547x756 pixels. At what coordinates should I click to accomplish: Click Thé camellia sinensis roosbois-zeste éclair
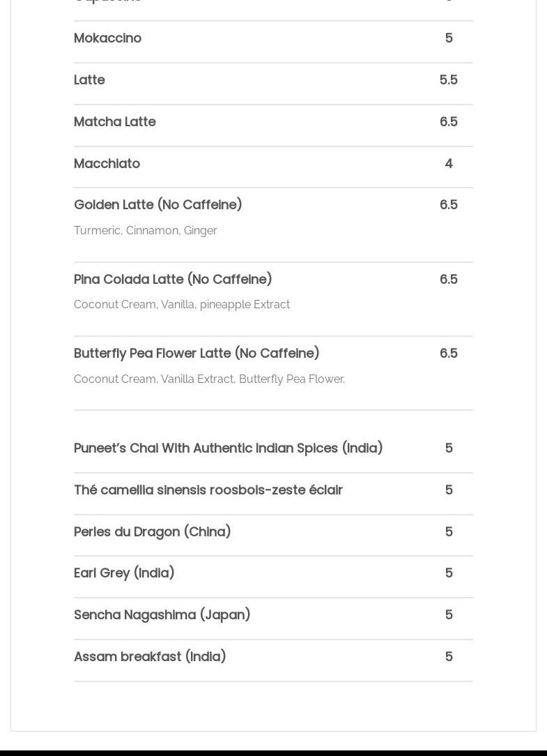[x=208, y=490]
